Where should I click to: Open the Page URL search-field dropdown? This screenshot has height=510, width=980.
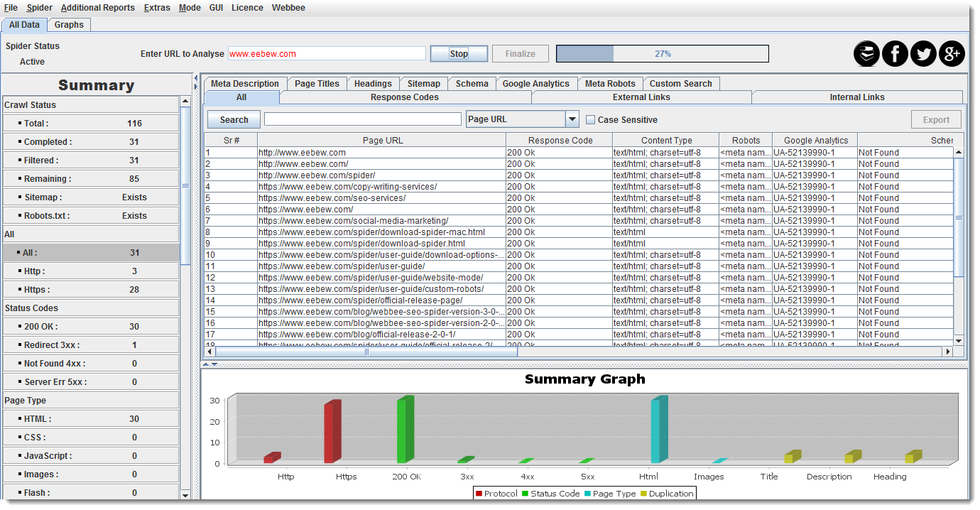(572, 119)
